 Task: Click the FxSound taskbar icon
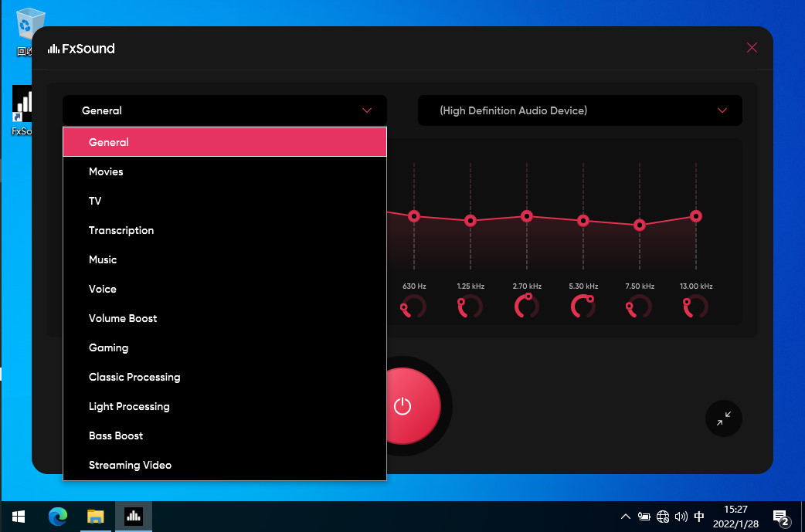pyautogui.click(x=134, y=517)
